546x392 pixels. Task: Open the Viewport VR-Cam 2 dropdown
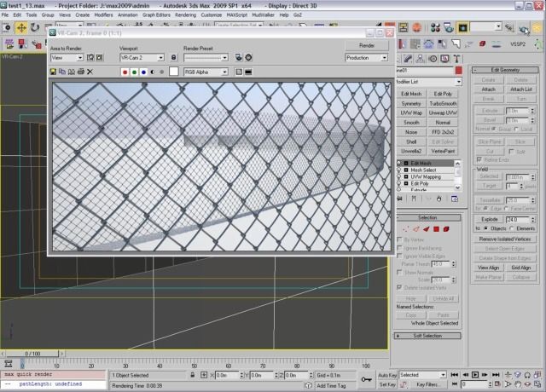142,58
